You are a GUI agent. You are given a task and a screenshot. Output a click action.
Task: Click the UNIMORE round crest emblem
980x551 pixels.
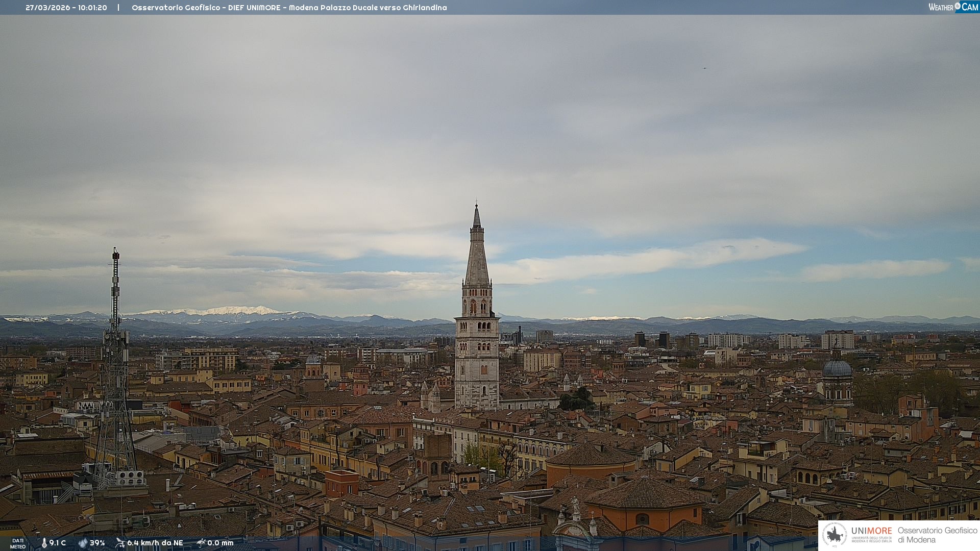tap(835, 535)
